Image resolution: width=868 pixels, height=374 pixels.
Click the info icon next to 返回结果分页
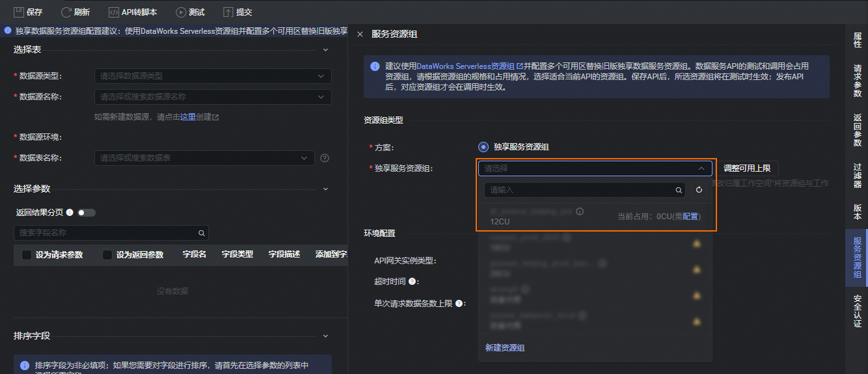pos(70,213)
